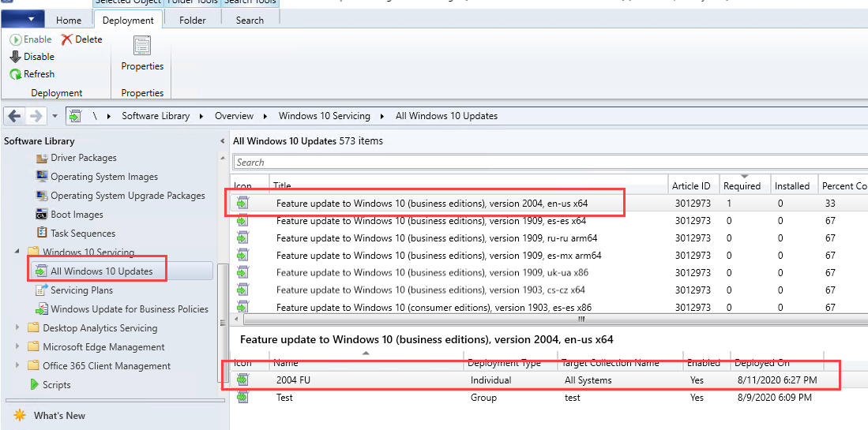Screen dimensions: 868x430
Task: Select version 1909 es-mx arm64 update
Action: pos(549,255)
